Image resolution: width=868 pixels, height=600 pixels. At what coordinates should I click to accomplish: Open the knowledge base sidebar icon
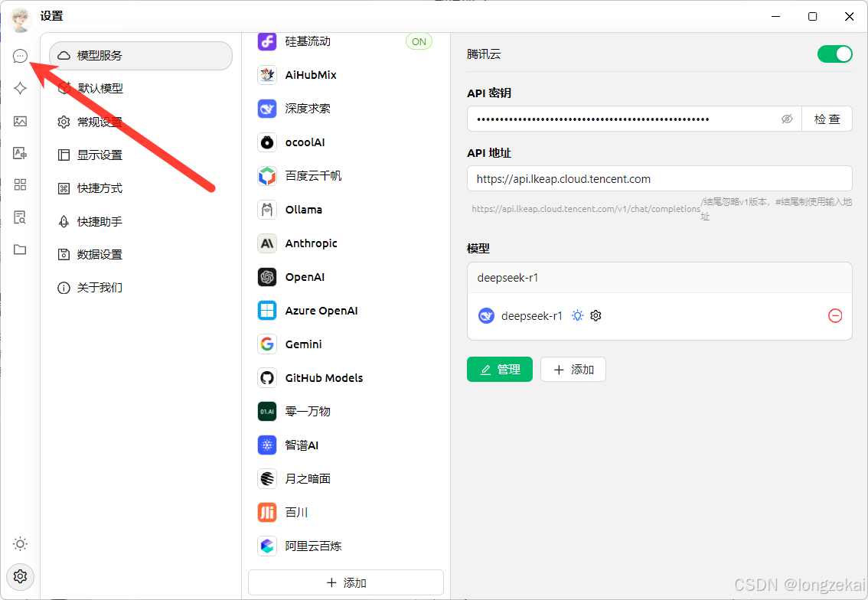click(20, 217)
